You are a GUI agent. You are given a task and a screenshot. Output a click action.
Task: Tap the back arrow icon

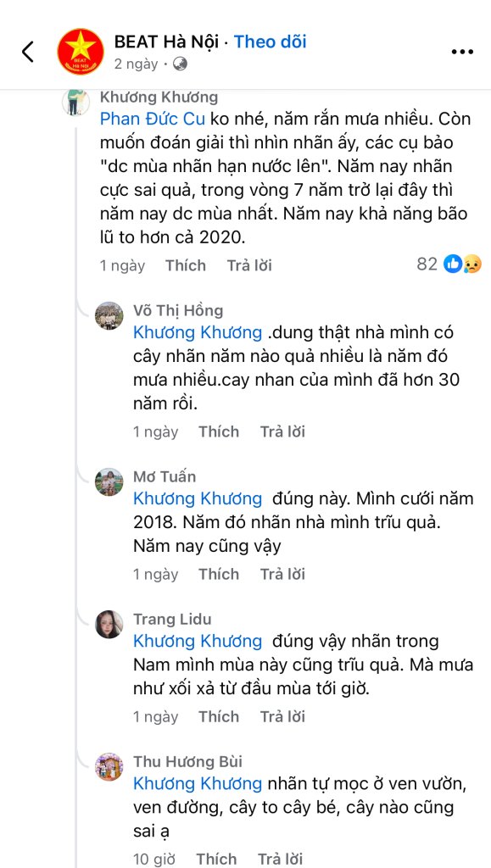(28, 52)
